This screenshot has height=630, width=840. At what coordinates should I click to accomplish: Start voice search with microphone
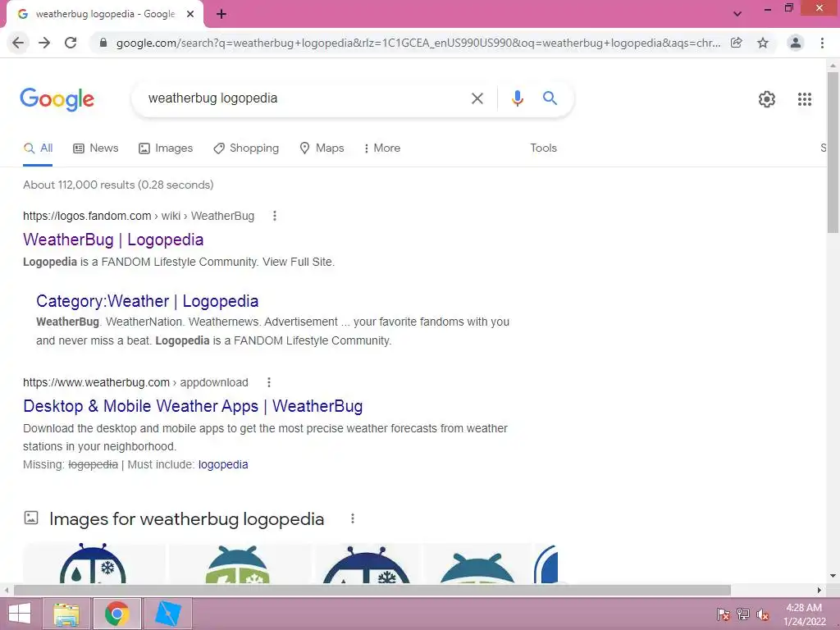[518, 98]
